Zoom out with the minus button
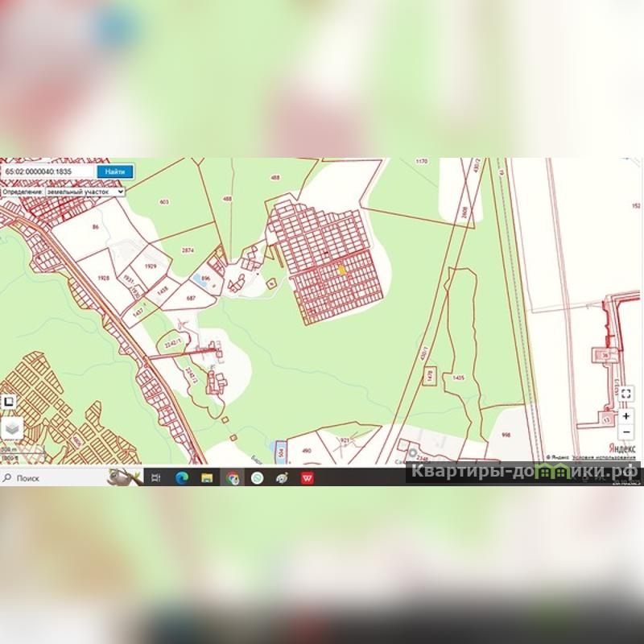Image resolution: width=644 pixels, height=644 pixels. pyautogui.click(x=626, y=432)
